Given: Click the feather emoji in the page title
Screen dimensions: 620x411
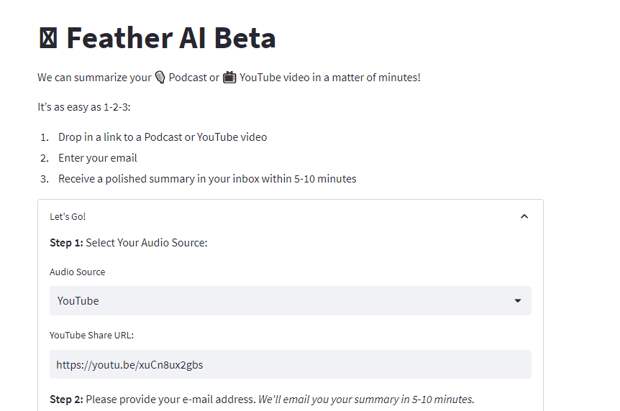Looking at the screenshot, I should 47,38.
